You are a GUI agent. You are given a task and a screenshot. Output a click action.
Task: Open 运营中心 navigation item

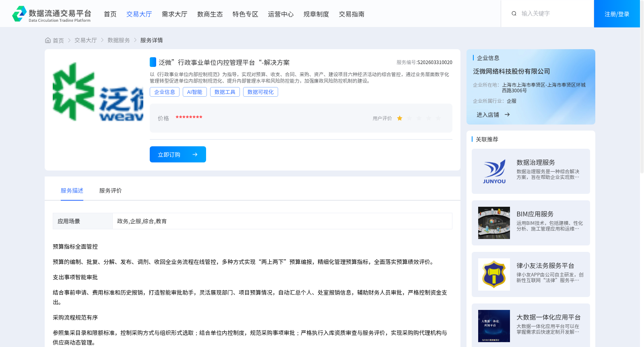pos(281,14)
